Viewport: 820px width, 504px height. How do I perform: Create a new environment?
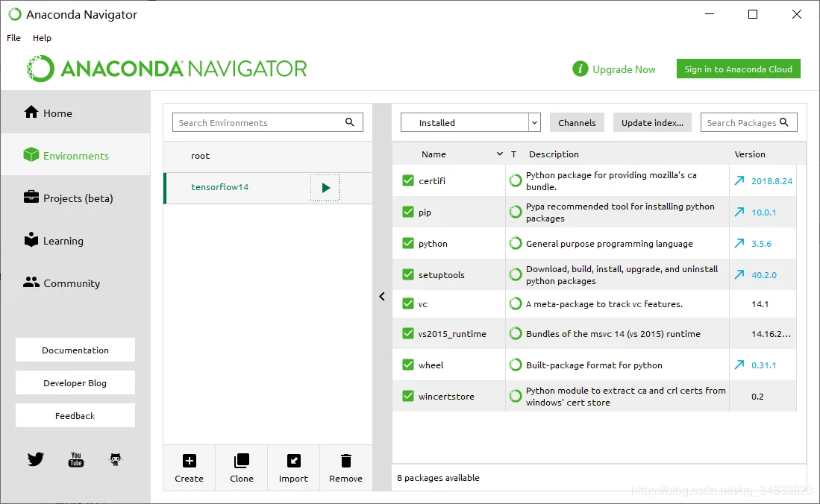point(189,468)
